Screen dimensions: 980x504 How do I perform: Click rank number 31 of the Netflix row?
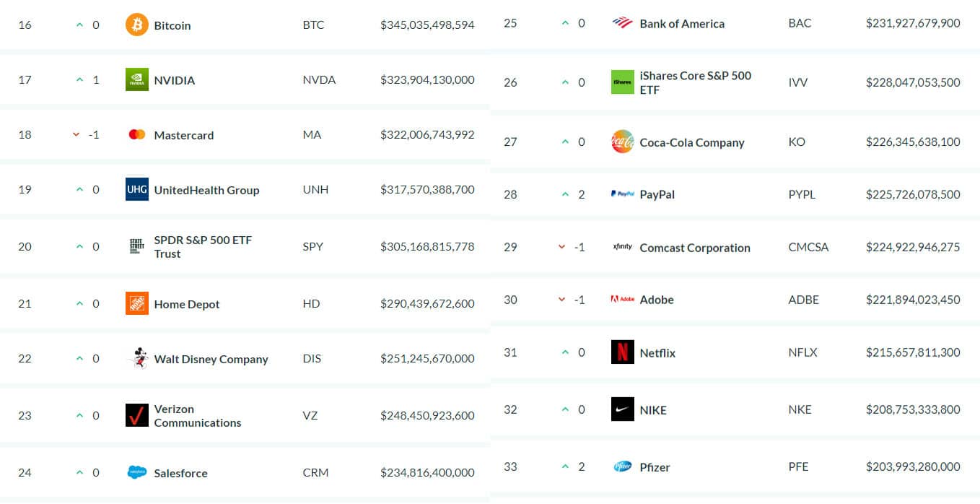click(x=510, y=352)
